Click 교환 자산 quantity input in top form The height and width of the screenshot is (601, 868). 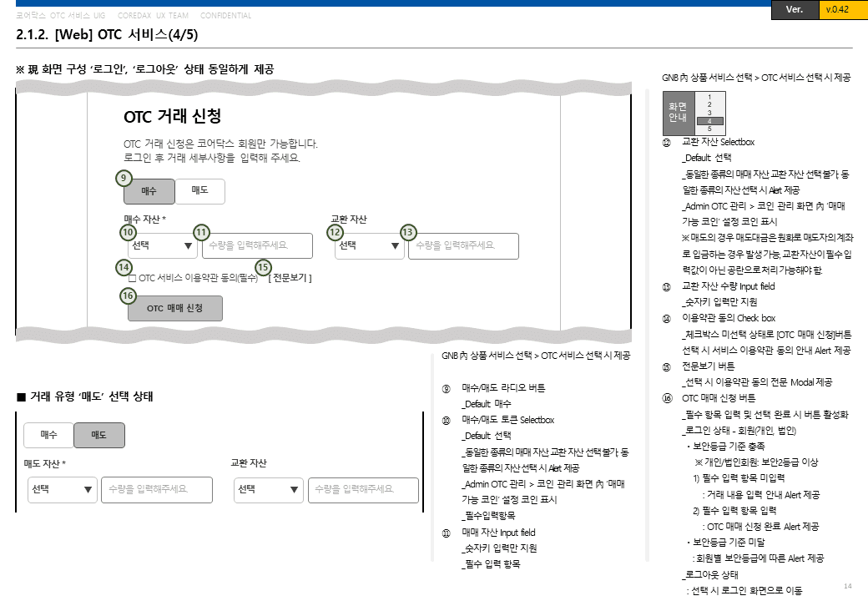tap(463, 245)
